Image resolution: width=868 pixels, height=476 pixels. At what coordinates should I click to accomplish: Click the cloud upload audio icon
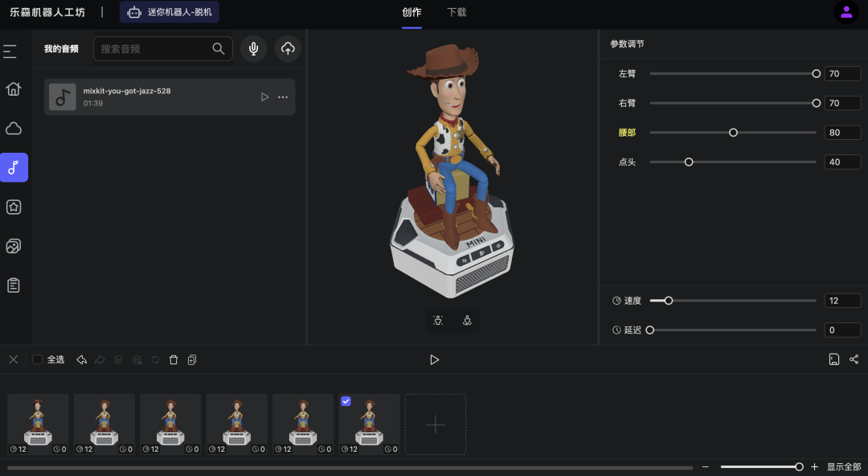[288, 49]
